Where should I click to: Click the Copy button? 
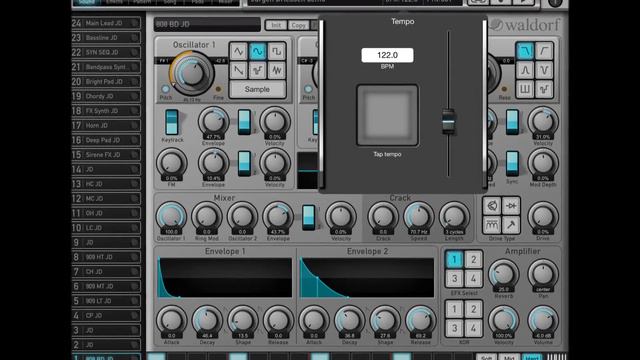[298, 25]
